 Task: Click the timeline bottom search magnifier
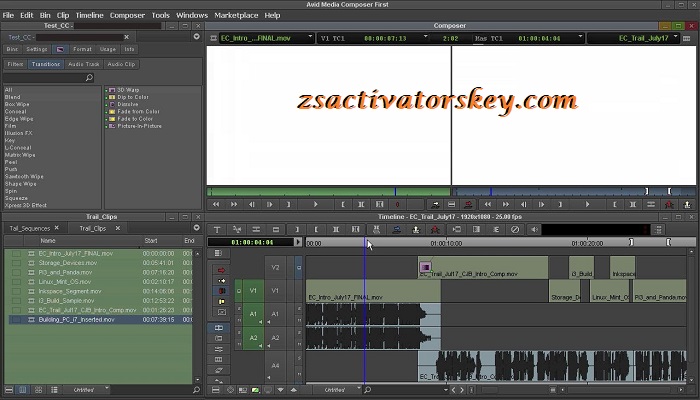(367, 390)
